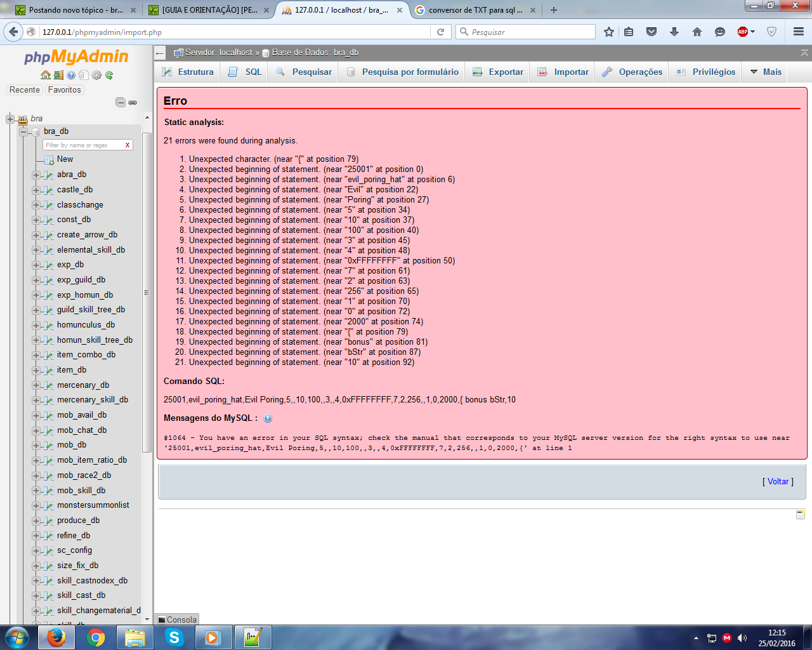Viewport: 812px width, 650px height.
Task: Open Firefox downloads arrow icon
Action: [674, 32]
